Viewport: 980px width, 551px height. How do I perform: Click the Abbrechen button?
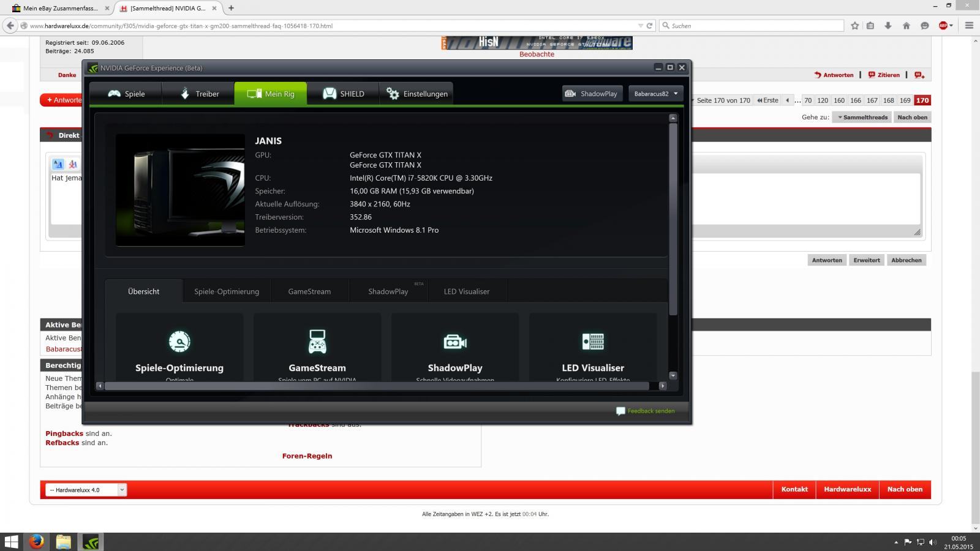click(907, 260)
